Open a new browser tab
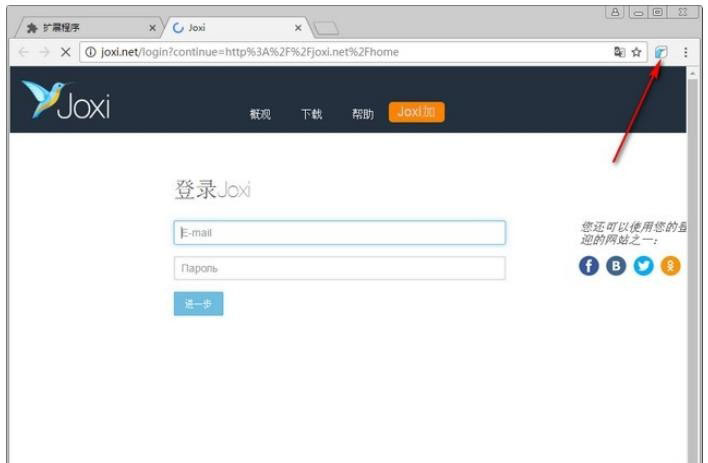 point(326,28)
